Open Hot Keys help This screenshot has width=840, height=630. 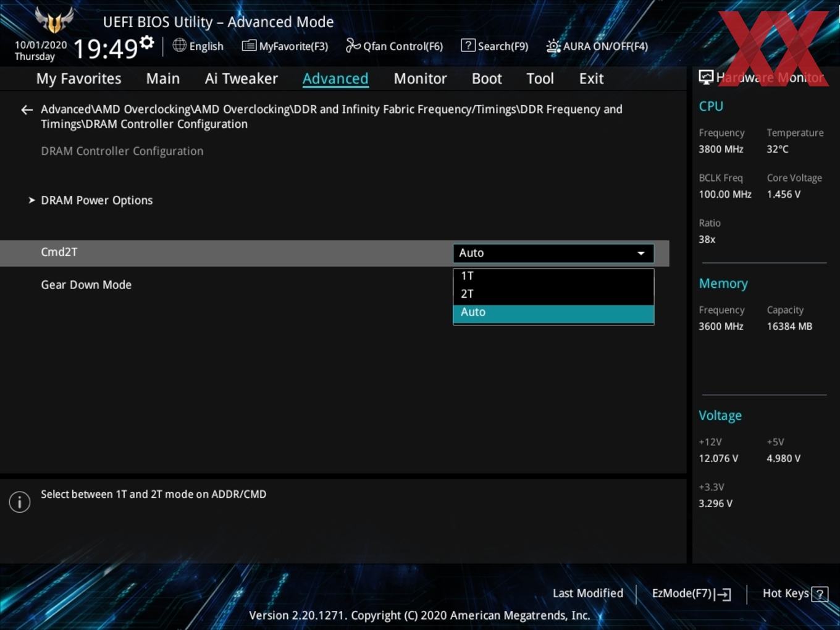point(795,594)
